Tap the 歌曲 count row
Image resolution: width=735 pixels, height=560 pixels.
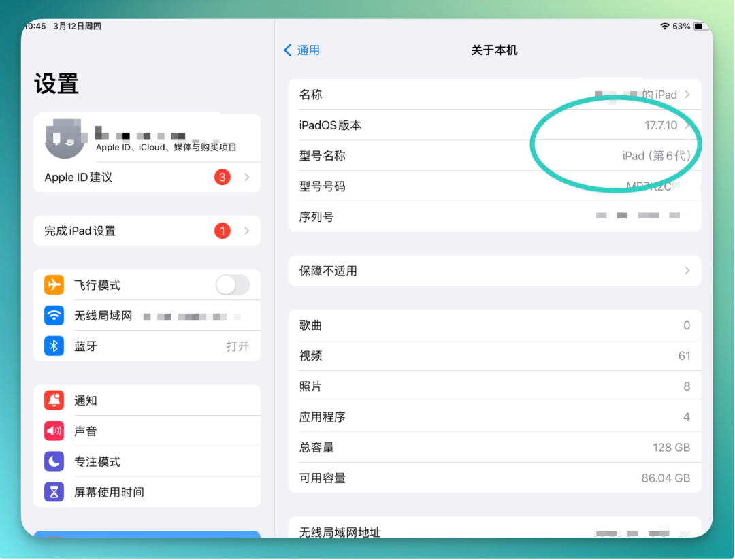point(495,325)
